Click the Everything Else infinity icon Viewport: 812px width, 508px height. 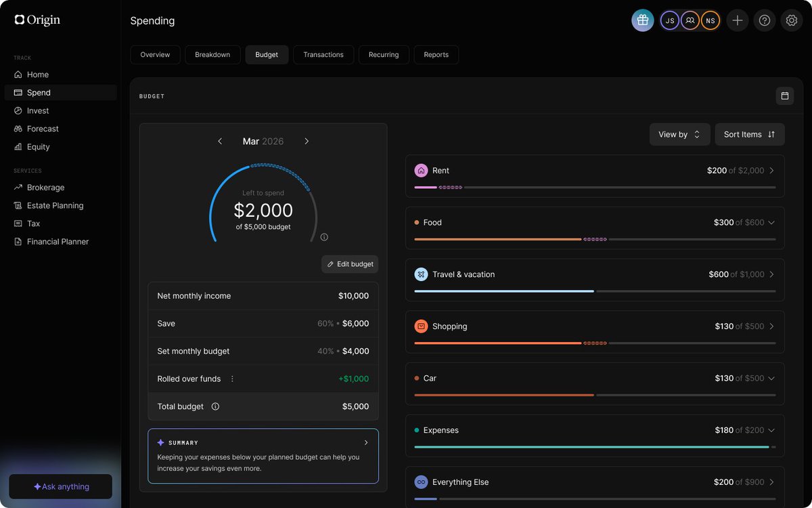click(421, 482)
